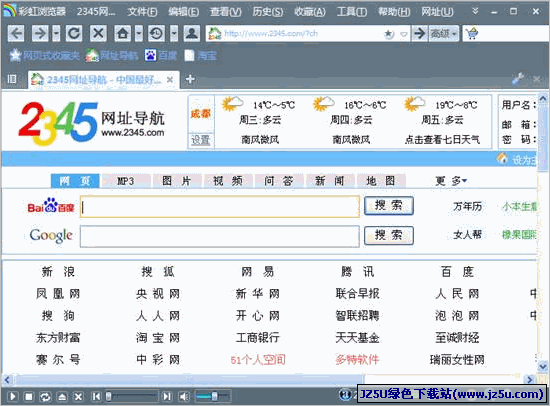Go back with the back arrow button

[16, 34]
